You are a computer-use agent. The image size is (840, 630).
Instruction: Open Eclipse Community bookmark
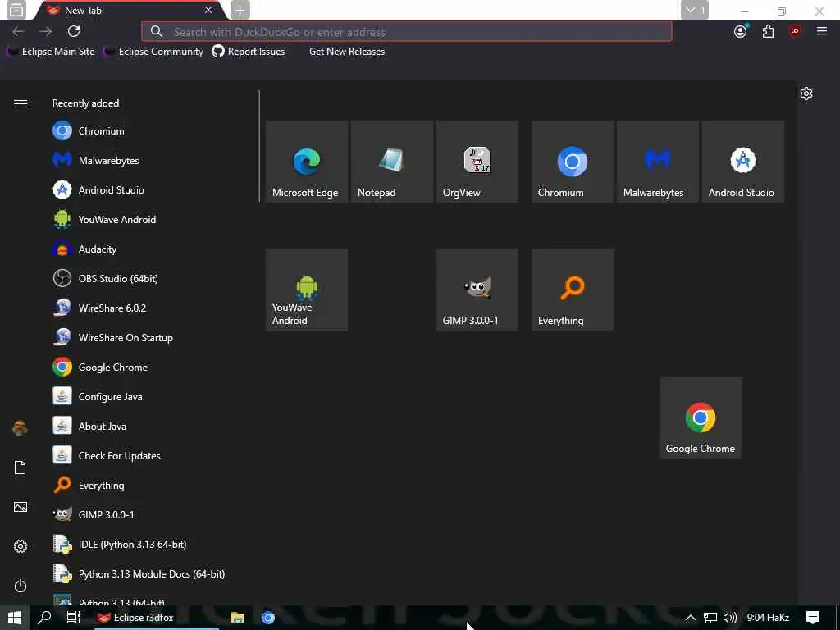pyautogui.click(x=154, y=52)
